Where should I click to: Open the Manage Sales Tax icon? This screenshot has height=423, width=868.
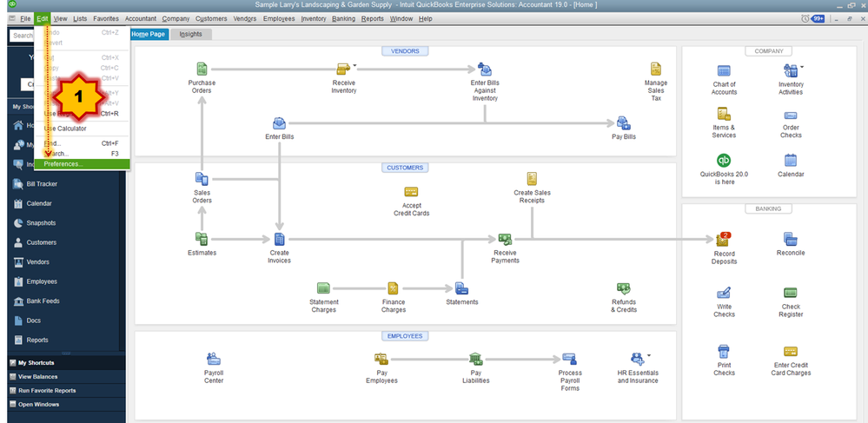point(656,69)
